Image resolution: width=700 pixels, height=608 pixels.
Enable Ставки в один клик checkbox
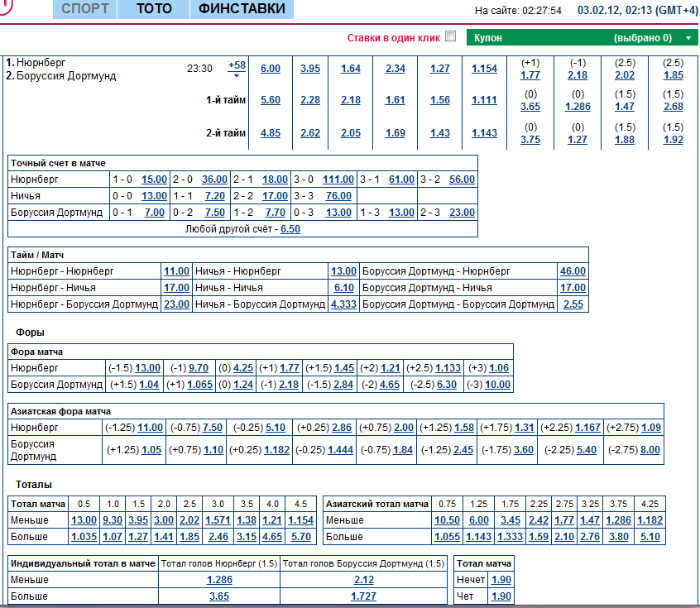451,36
